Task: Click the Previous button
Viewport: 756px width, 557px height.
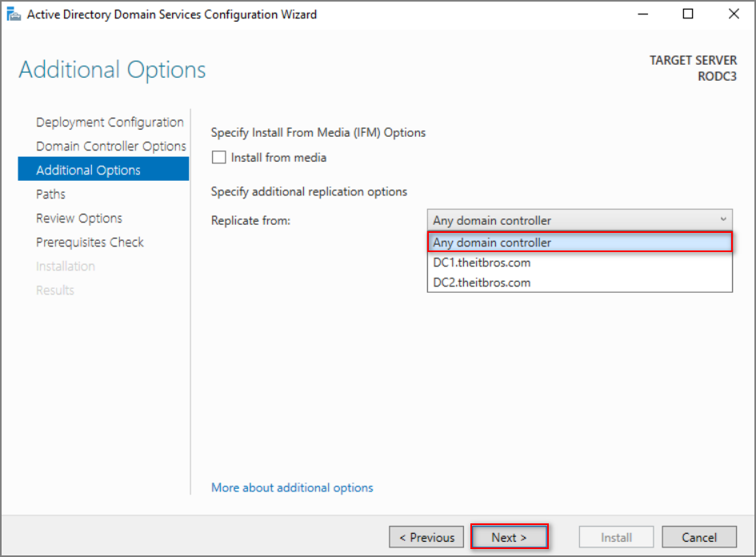Action: click(x=426, y=537)
